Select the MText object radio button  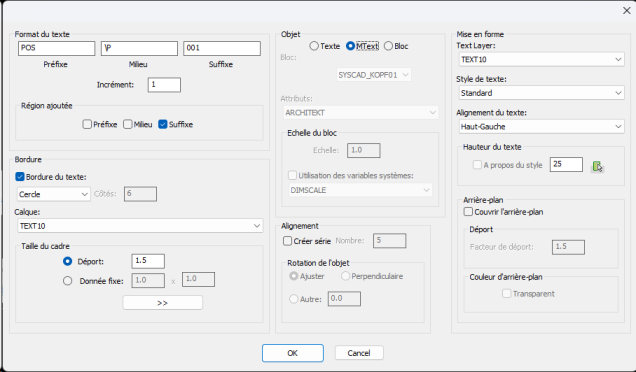point(350,46)
